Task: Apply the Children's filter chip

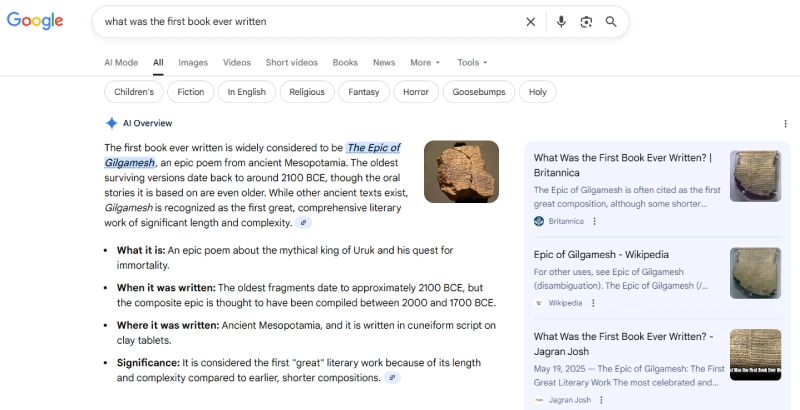Action: 134,92
